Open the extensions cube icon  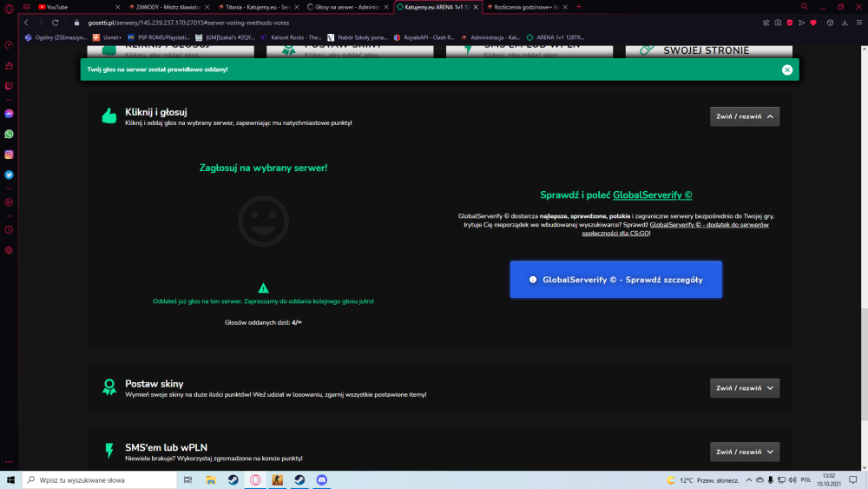click(831, 23)
